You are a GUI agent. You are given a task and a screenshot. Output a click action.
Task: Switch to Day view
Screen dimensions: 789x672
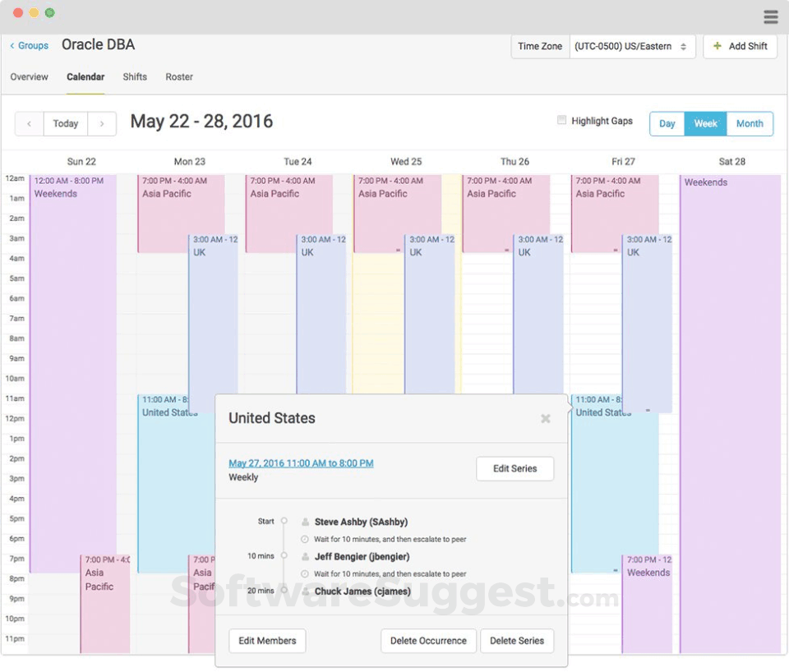[x=667, y=123]
